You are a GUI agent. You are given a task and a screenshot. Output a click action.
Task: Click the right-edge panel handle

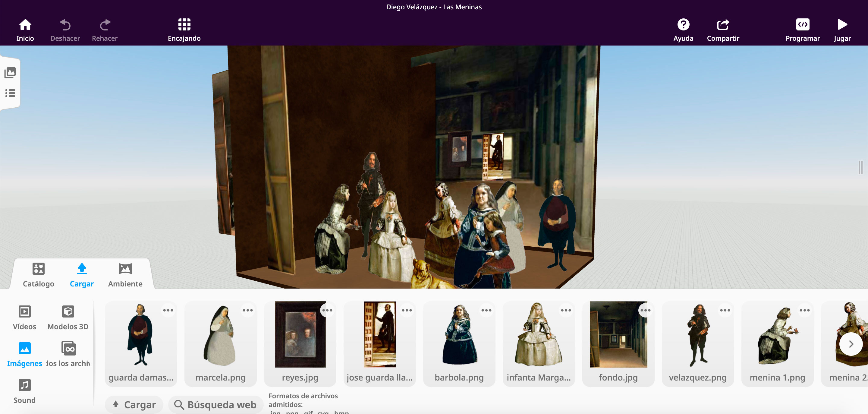pyautogui.click(x=860, y=167)
